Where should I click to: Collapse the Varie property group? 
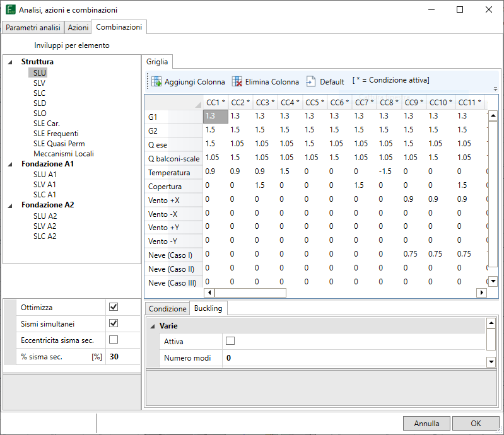pyautogui.click(x=153, y=327)
